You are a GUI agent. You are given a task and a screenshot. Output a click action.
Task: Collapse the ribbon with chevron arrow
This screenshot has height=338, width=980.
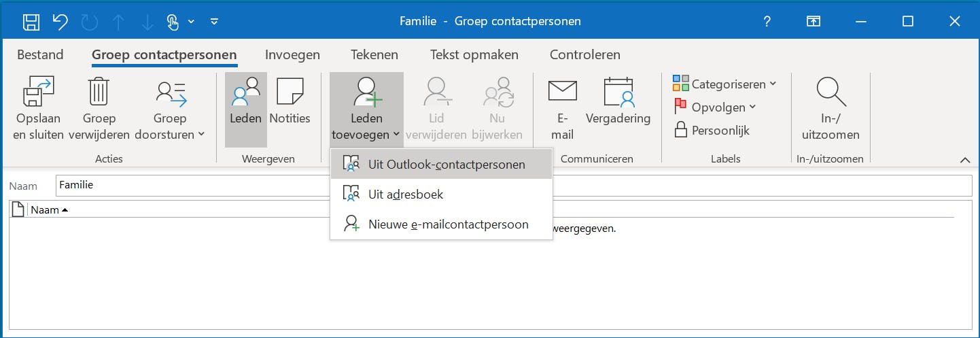964,160
